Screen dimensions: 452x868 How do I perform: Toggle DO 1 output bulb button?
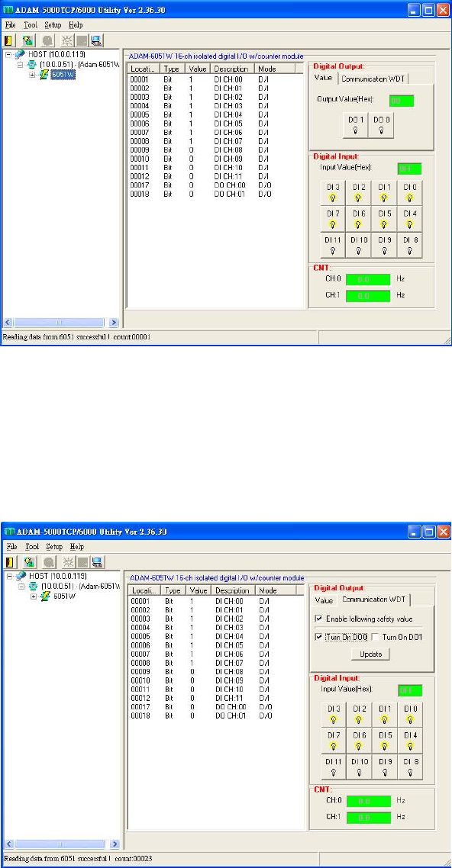pos(356,126)
